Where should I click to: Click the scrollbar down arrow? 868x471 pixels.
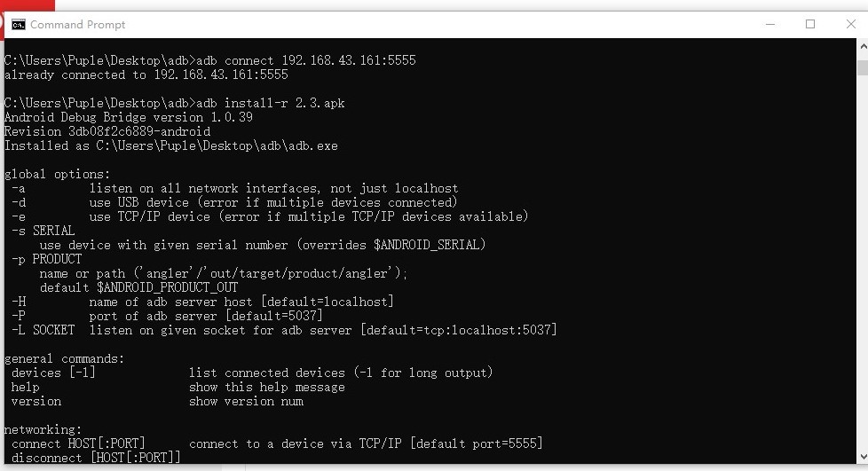coord(863,457)
